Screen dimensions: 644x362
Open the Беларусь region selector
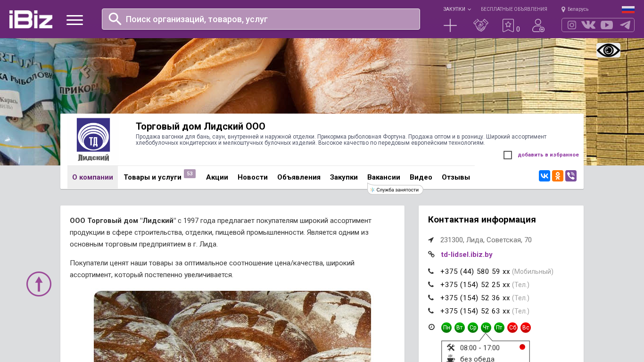click(578, 9)
